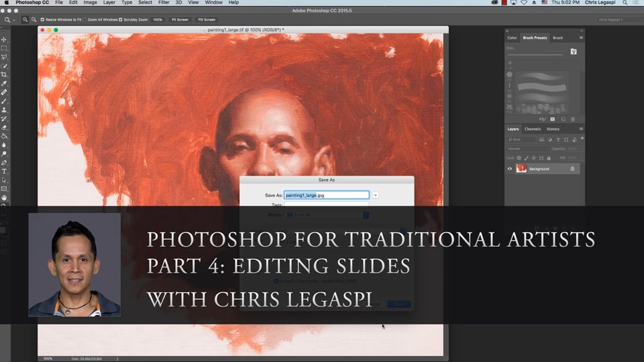Toggle layer filtering on or off
This screenshot has width=644, height=362.
582,139
